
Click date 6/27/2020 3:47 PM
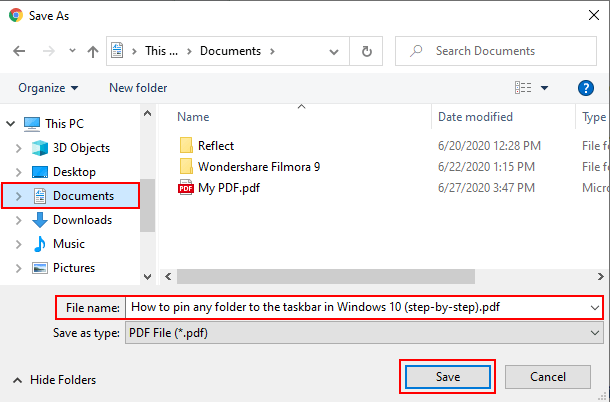pos(486,188)
